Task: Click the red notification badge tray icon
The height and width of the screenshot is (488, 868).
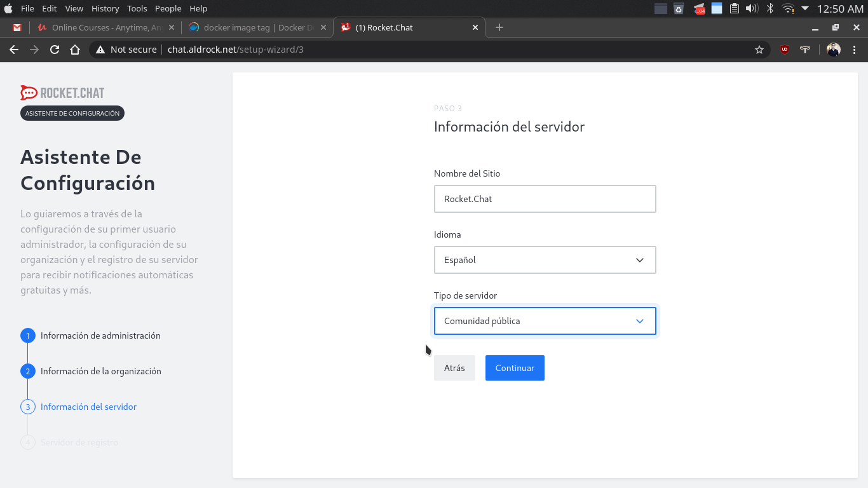Action: click(x=700, y=9)
